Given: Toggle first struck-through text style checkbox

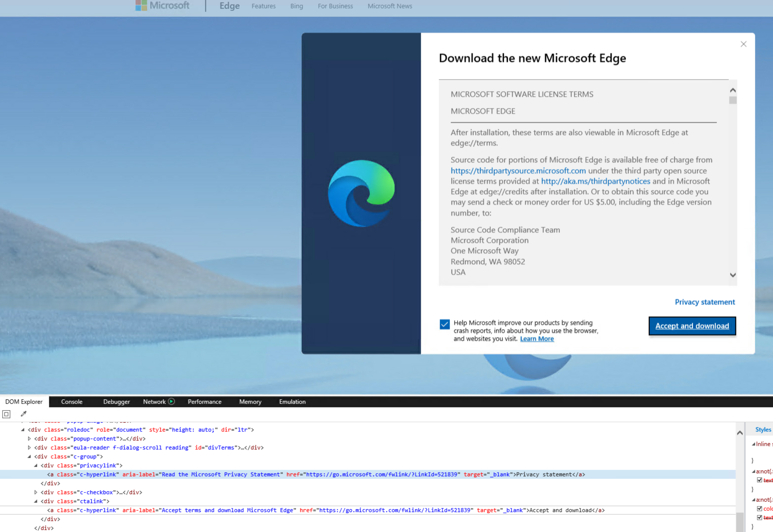Looking at the screenshot, I should [x=759, y=480].
